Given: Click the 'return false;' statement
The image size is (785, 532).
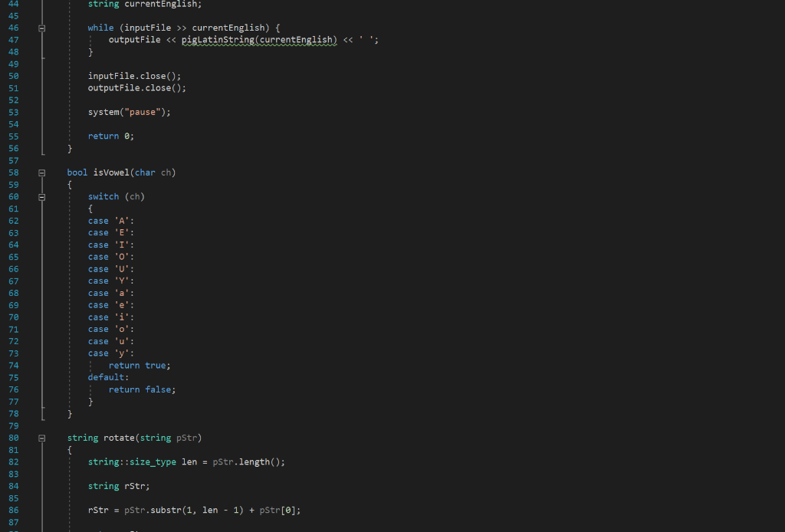Looking at the screenshot, I should coord(142,389).
